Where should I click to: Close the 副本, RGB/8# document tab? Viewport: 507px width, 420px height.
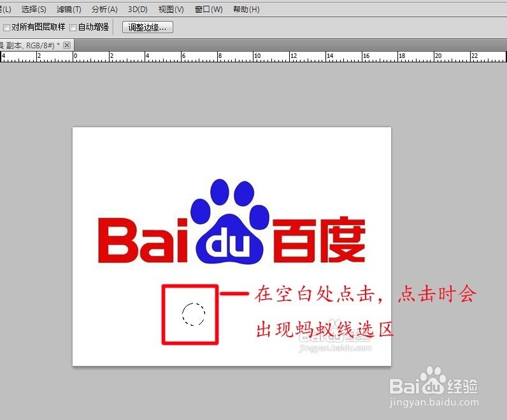click(67, 45)
